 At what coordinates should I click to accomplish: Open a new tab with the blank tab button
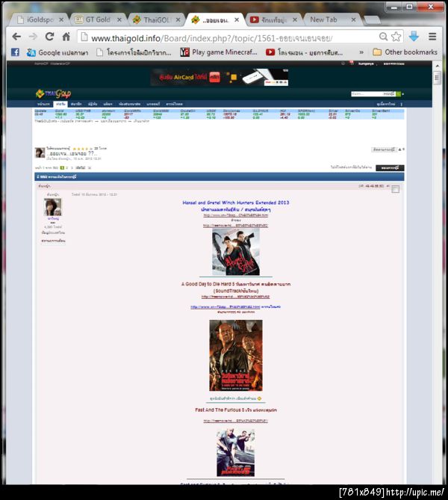[372, 20]
